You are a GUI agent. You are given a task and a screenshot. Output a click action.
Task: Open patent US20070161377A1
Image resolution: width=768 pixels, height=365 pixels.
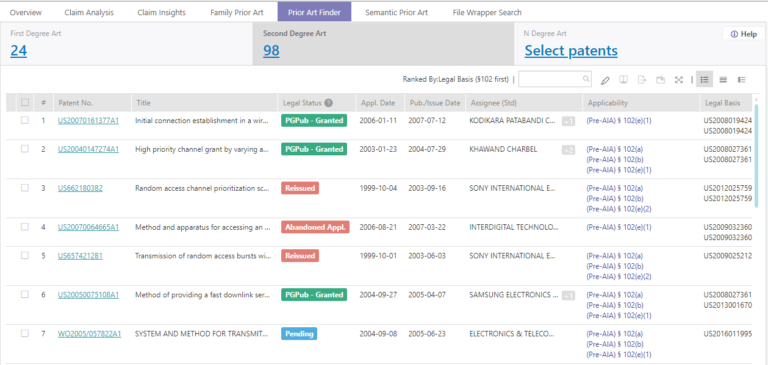click(88, 121)
